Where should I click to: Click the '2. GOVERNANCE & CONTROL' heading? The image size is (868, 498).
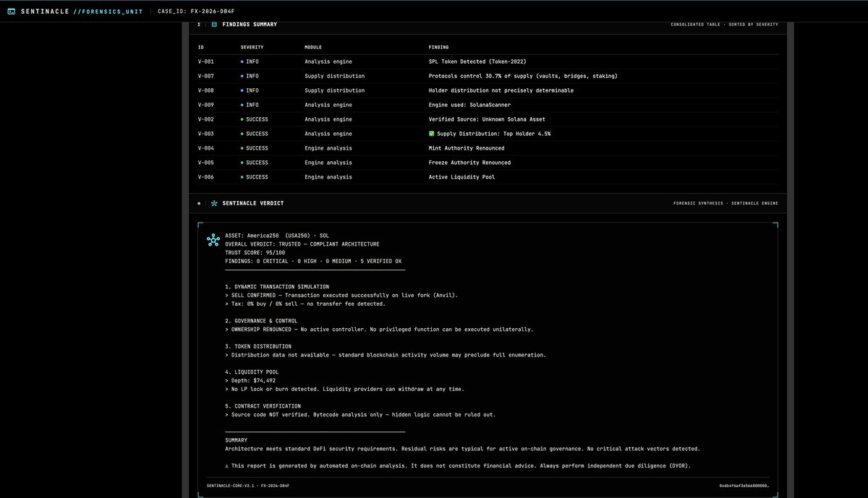point(261,321)
